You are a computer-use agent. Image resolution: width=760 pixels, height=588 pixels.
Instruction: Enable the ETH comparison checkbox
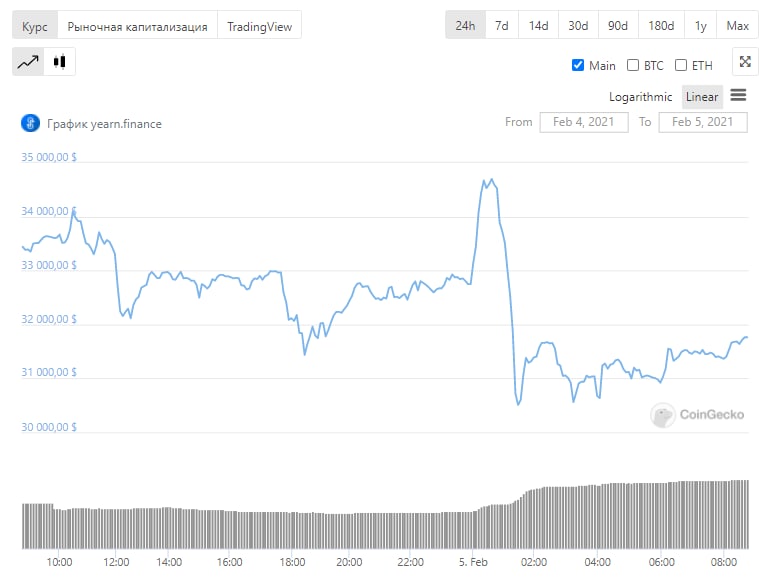[x=681, y=65]
